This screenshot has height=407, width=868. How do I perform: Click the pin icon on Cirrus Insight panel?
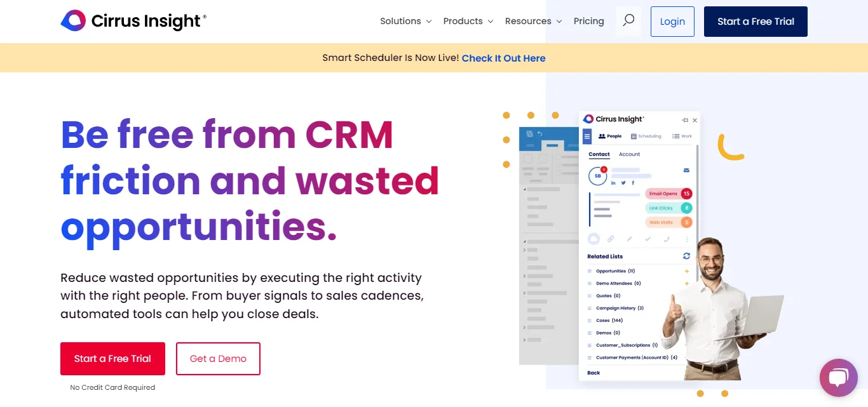(x=685, y=120)
